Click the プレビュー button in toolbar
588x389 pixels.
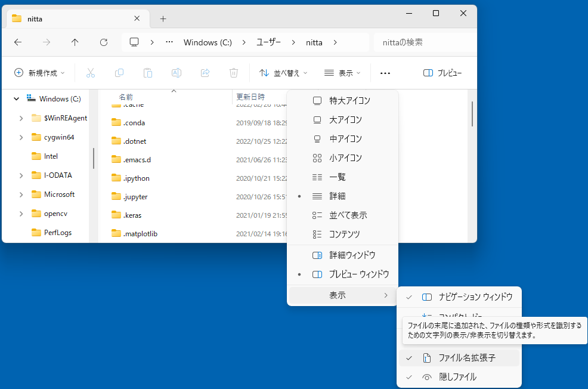442,73
